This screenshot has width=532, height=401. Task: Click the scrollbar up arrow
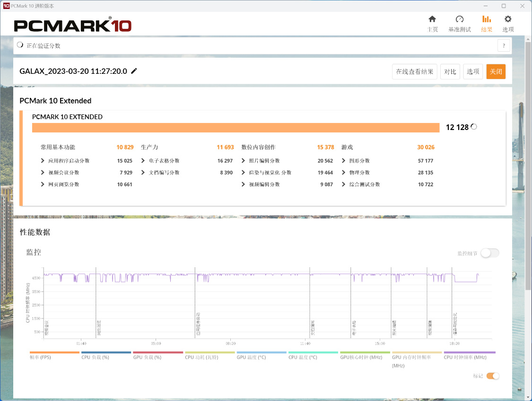528,39
